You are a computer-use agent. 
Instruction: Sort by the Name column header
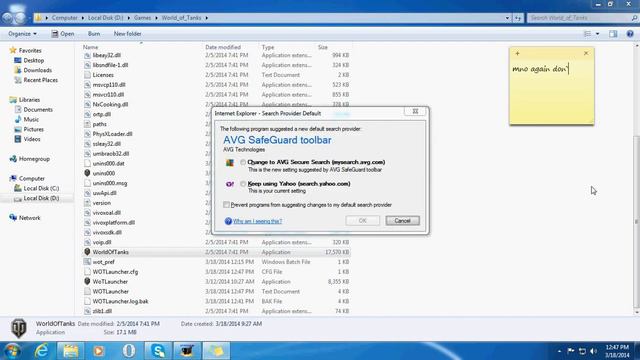click(x=91, y=47)
